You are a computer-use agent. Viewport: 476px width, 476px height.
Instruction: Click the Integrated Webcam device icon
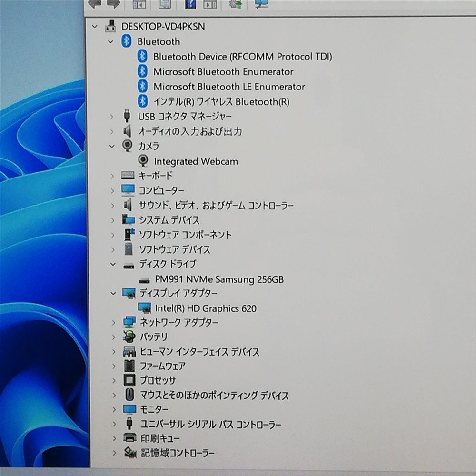click(143, 161)
